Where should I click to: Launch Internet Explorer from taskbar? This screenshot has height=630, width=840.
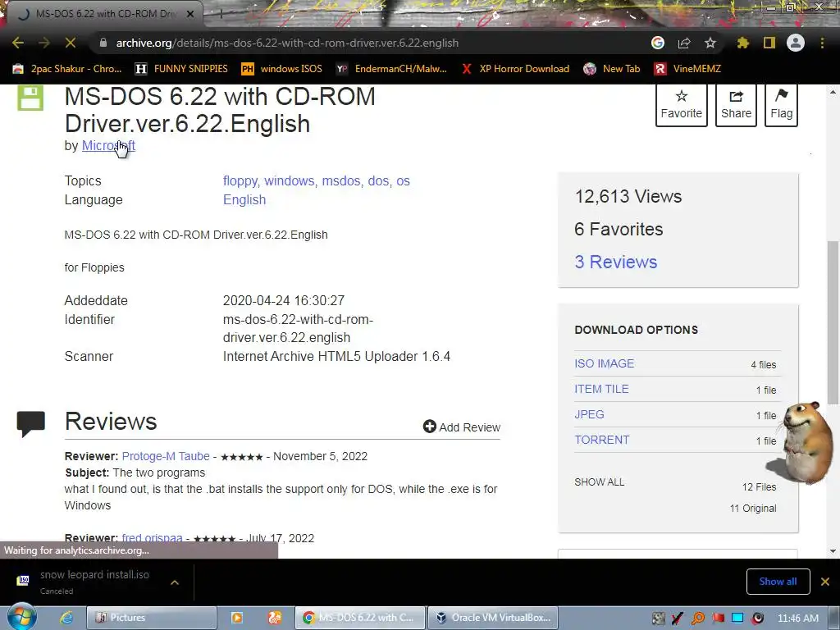pyautogui.click(x=66, y=618)
